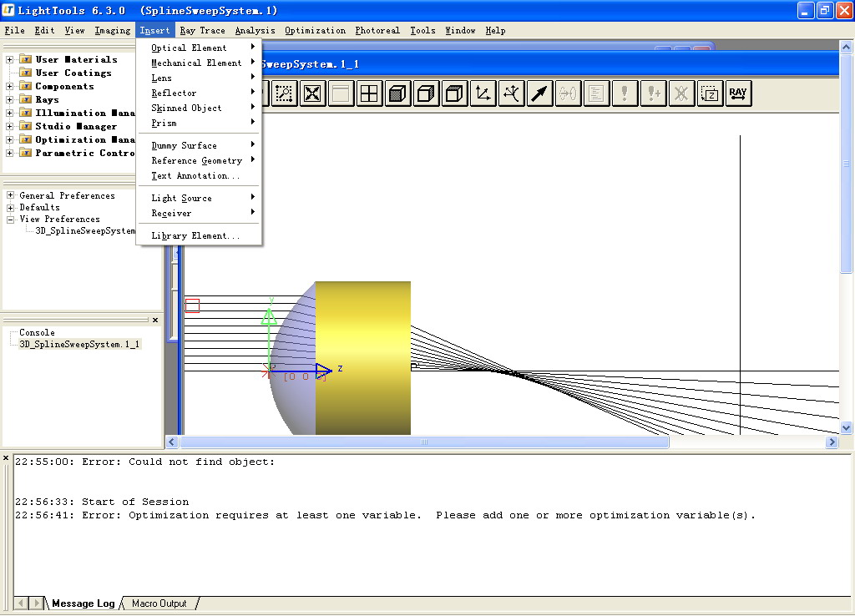Open the File menu
Viewport: 855px width, 616px height.
[x=14, y=31]
